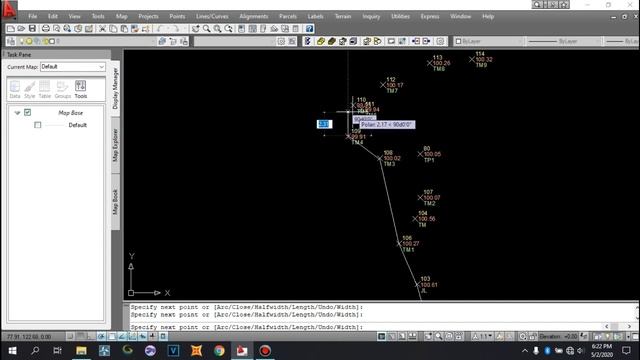This screenshot has height=360, width=640.
Task: Open the Windows Start menu
Action: (x=12, y=351)
